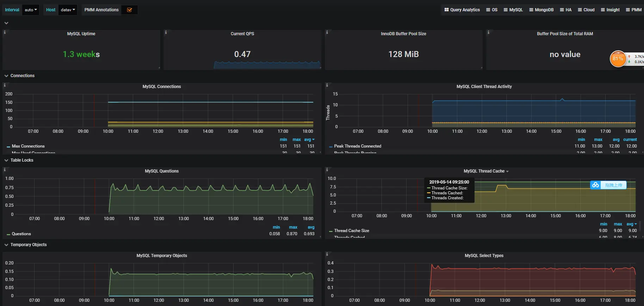The width and height of the screenshot is (644, 306).
Task: Open the MongoDB dashboards menu
Action: pos(541,10)
